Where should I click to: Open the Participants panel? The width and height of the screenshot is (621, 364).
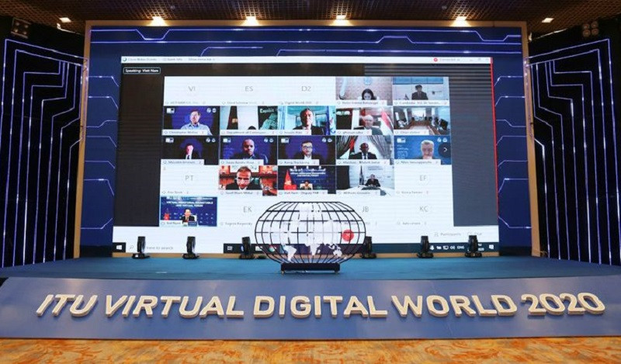click(x=449, y=234)
